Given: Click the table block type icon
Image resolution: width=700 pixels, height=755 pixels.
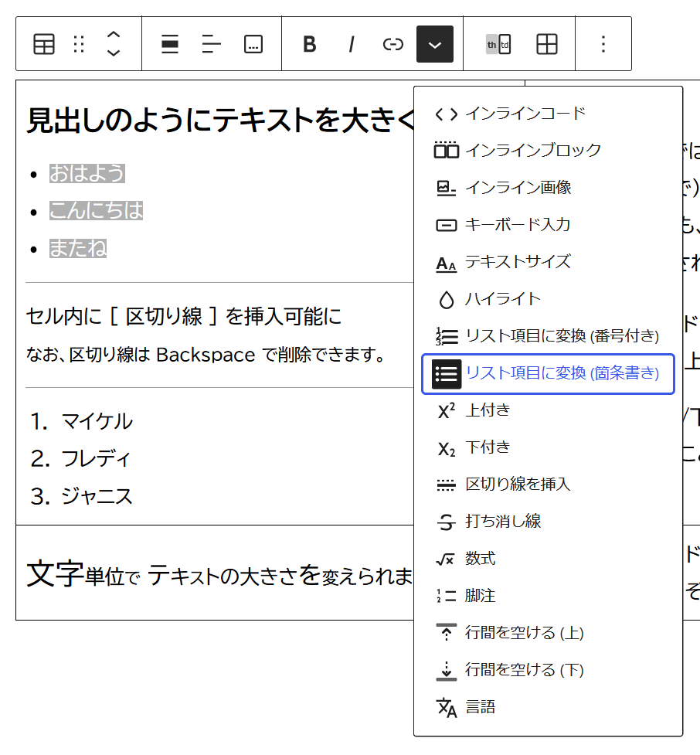Looking at the screenshot, I should (44, 44).
